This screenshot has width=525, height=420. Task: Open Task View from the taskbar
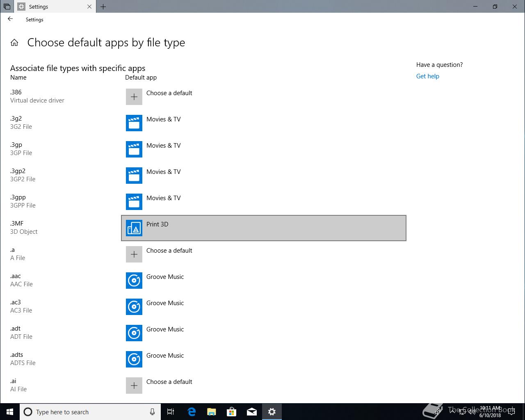[x=171, y=412]
